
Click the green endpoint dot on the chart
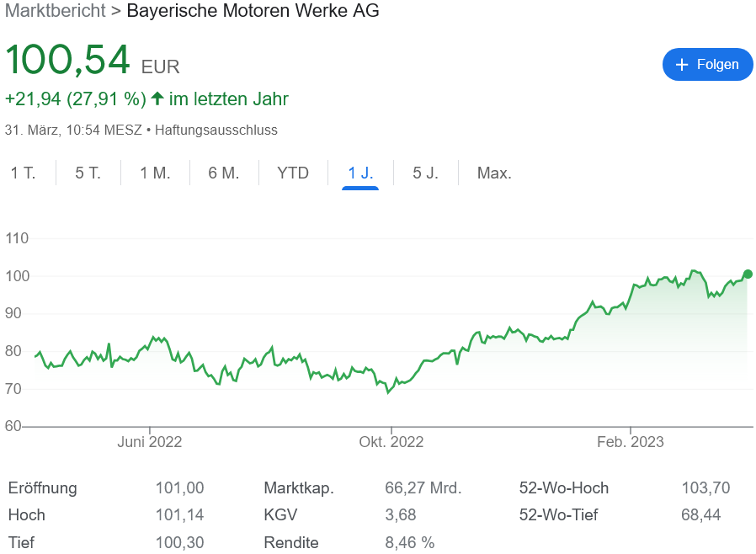(748, 274)
